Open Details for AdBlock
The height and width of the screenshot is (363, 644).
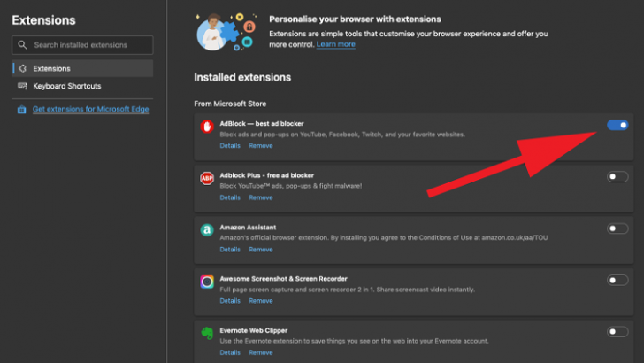(x=230, y=146)
